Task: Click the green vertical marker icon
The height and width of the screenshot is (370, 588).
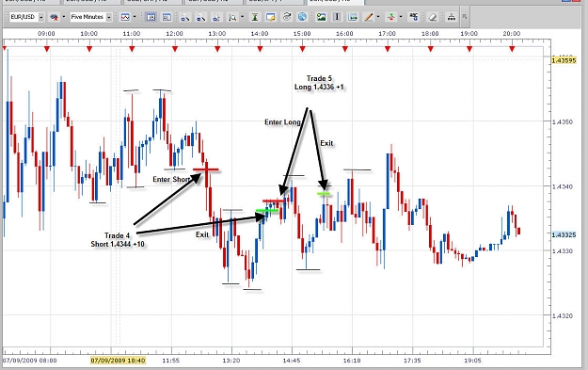Action: 255,17
